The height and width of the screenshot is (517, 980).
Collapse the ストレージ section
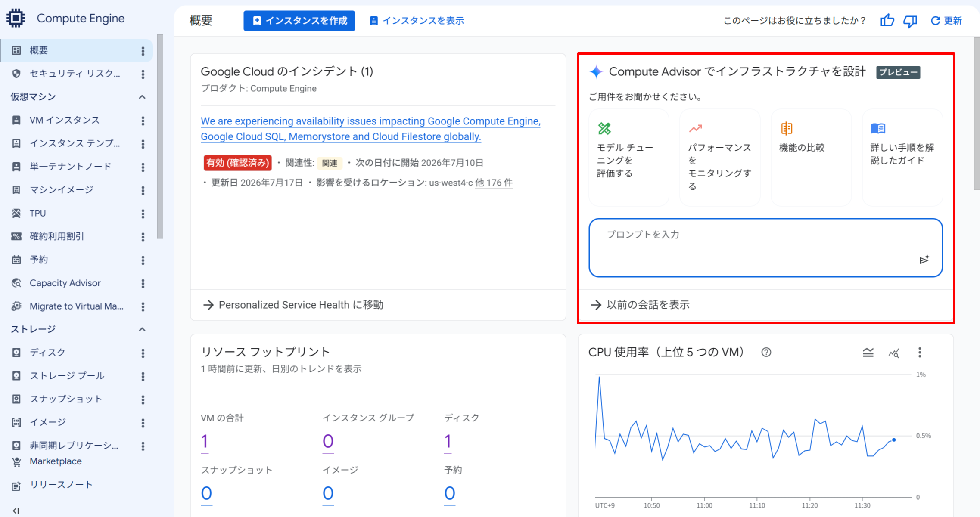coord(142,329)
